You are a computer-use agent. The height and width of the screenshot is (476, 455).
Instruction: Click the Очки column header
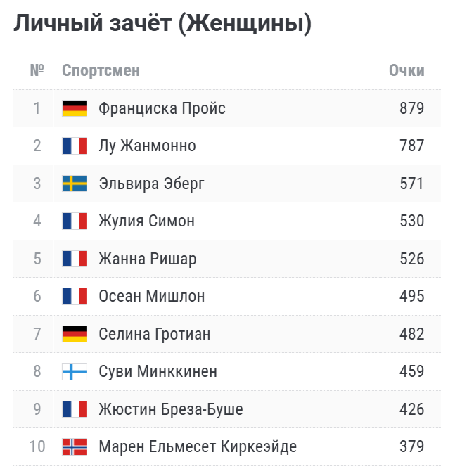click(406, 70)
